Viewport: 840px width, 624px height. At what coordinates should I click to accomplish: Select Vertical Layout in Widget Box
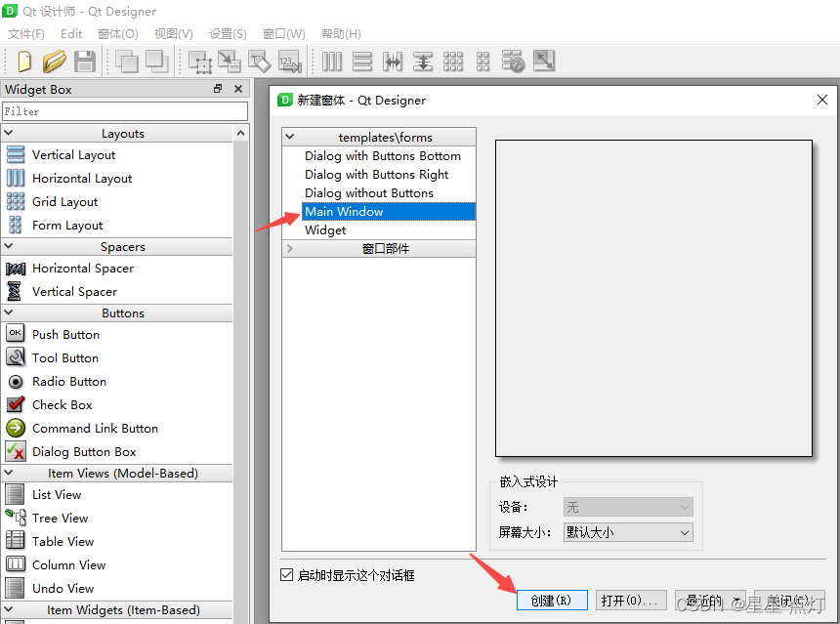point(73,155)
